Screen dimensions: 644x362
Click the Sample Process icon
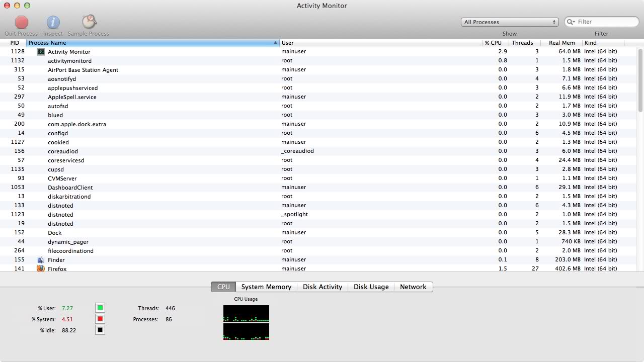pos(89,22)
